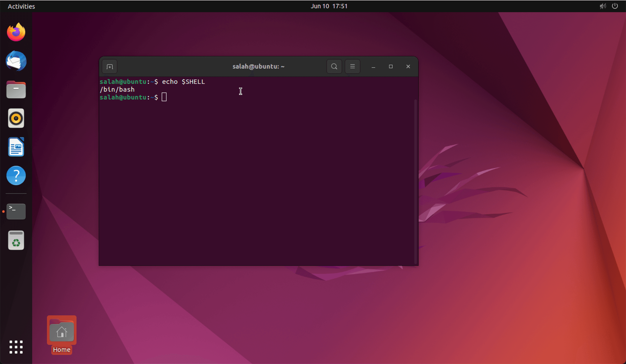
Task: Open LibreOffice Writer from the dock
Action: (16, 147)
